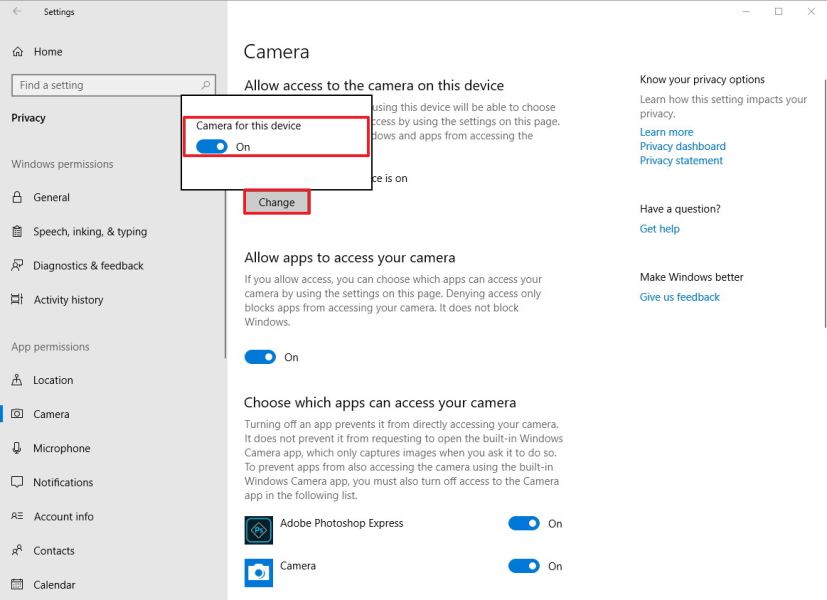Turn off camera access for Camera app
The image size is (827, 600).
tap(524, 566)
